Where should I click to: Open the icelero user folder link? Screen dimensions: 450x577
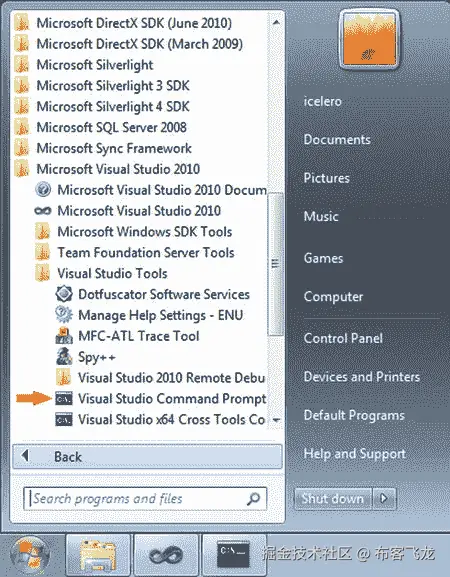tap(323, 101)
